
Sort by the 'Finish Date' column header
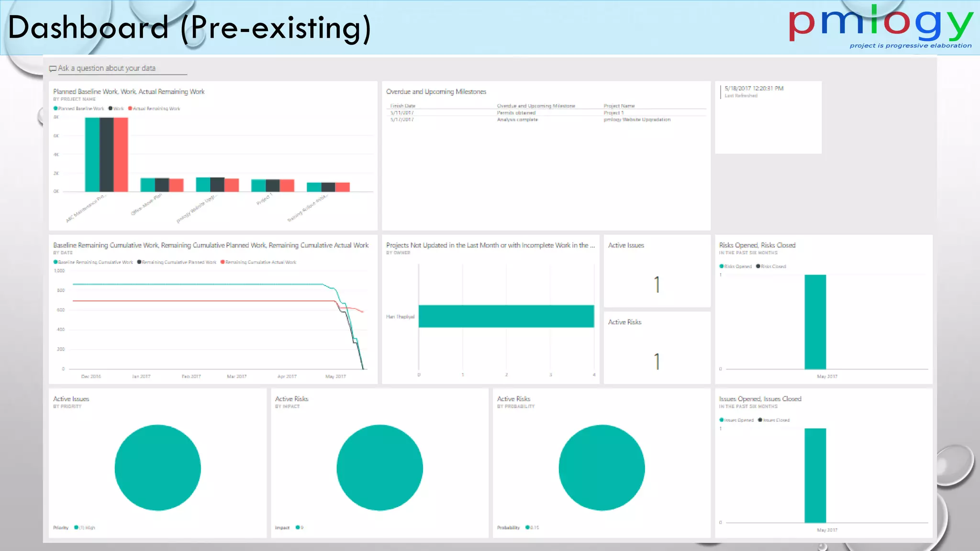click(403, 106)
